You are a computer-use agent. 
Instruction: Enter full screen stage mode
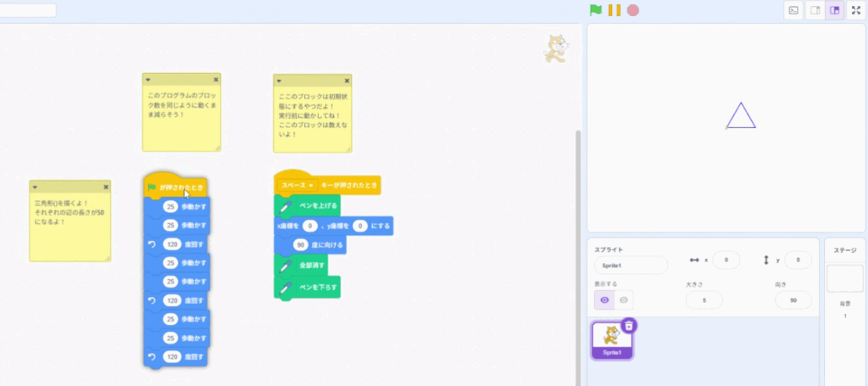click(x=856, y=10)
